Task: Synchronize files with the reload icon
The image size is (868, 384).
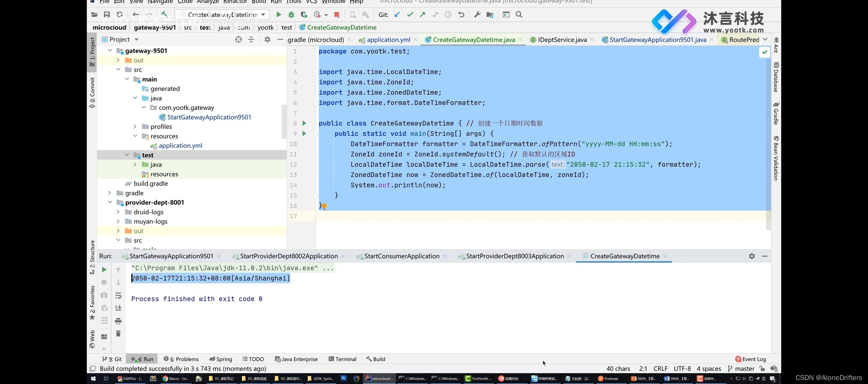Action: pos(120,15)
